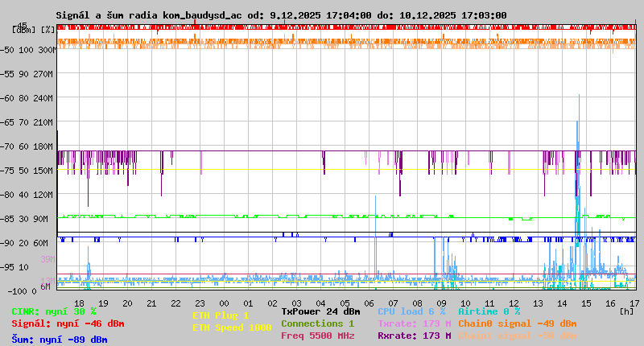Click hour label 21 on time axis
The height and width of the screenshot is (346, 644).
coord(152,303)
